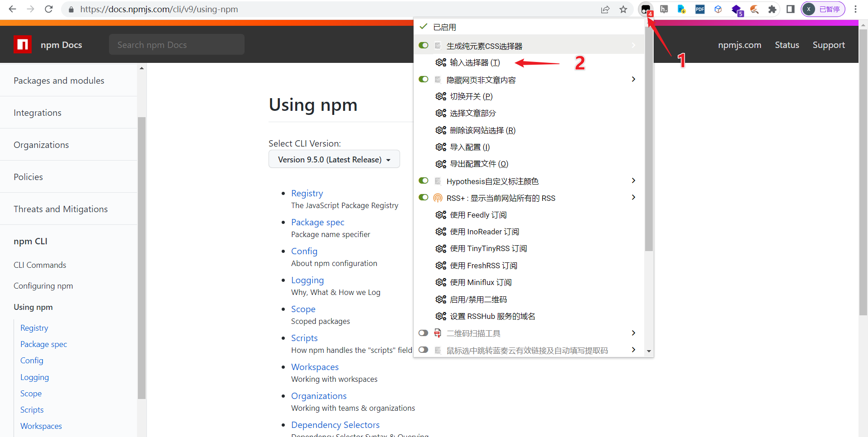Click the share page icon in address bar

[605, 9]
